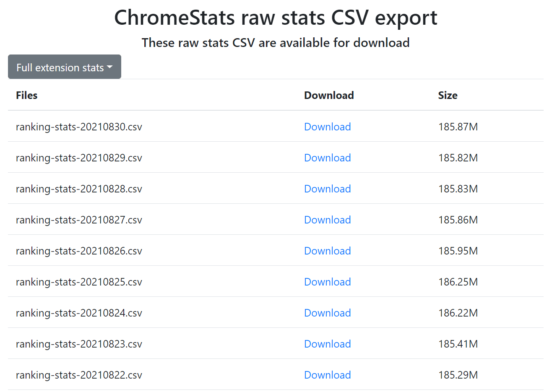
Task: Click the 186.22M size value
Action: point(458,313)
